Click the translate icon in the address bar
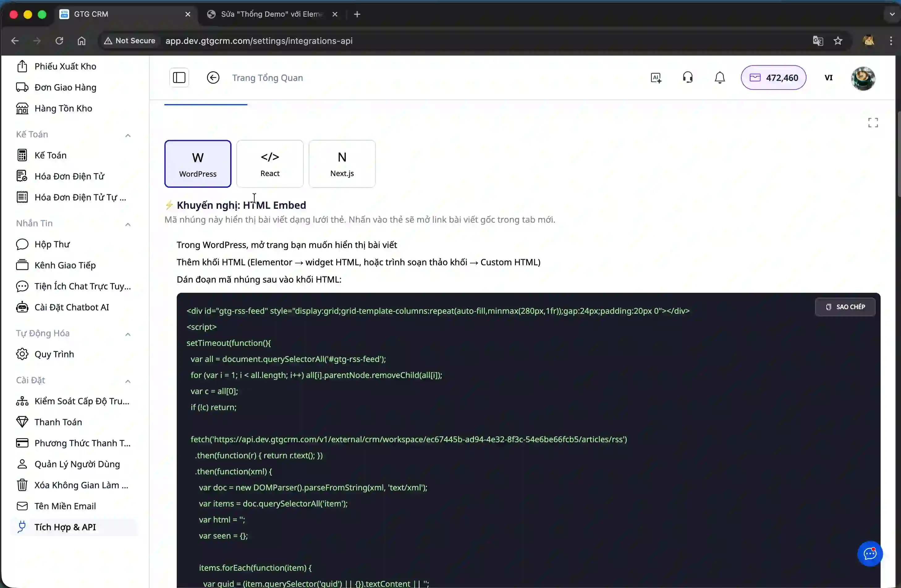 click(818, 40)
